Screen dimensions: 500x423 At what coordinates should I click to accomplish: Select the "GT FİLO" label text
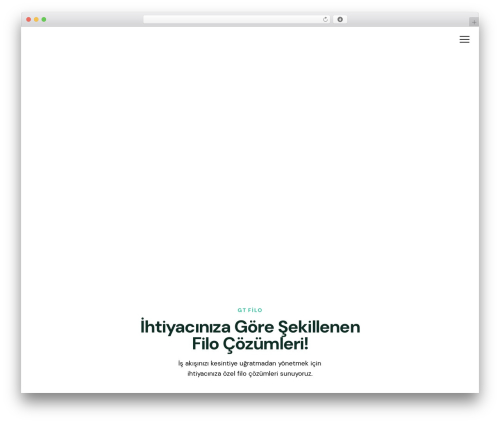point(250,310)
